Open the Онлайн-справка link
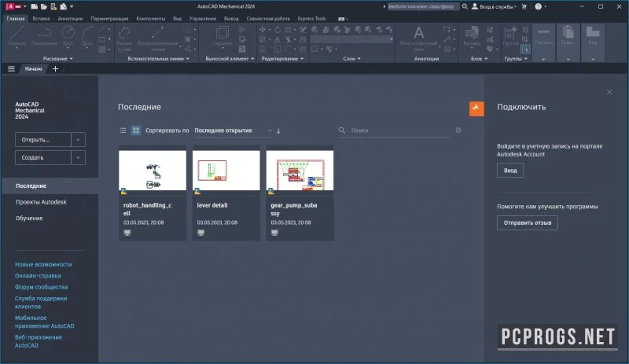 coord(38,276)
